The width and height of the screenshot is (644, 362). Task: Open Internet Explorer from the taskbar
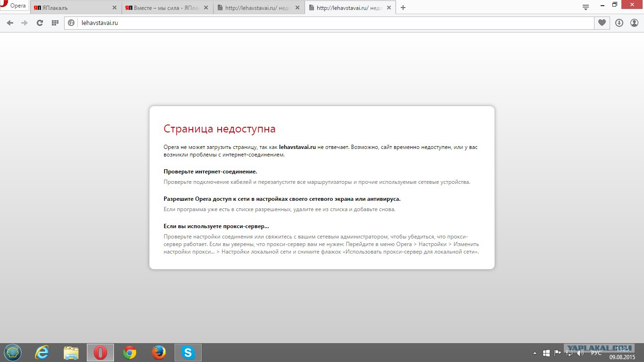(x=42, y=353)
